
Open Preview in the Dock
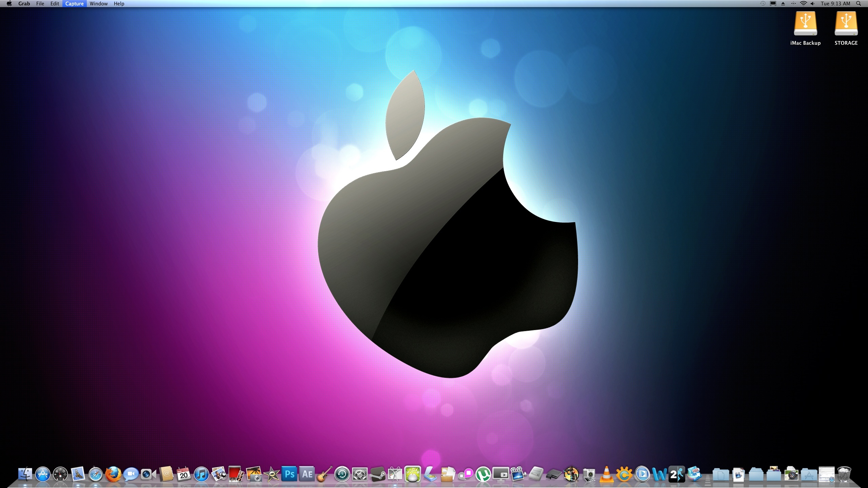tap(219, 474)
